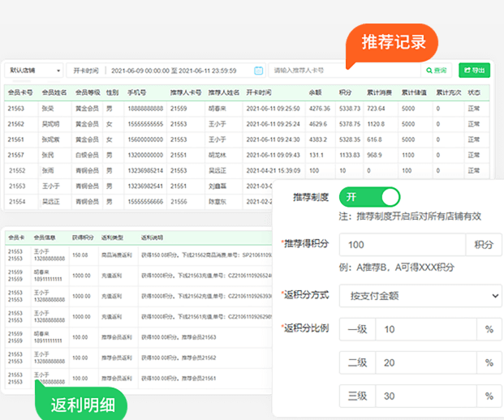
Task: Click the 获得积分 column header
Action: pos(81,238)
